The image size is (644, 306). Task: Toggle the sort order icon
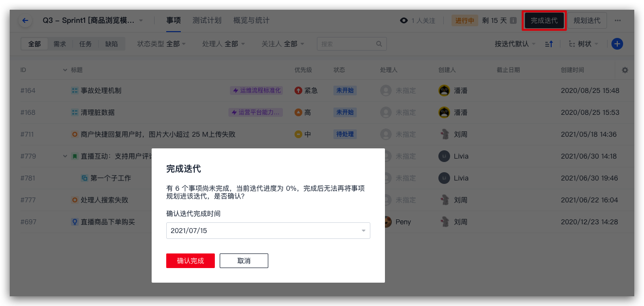click(x=549, y=44)
